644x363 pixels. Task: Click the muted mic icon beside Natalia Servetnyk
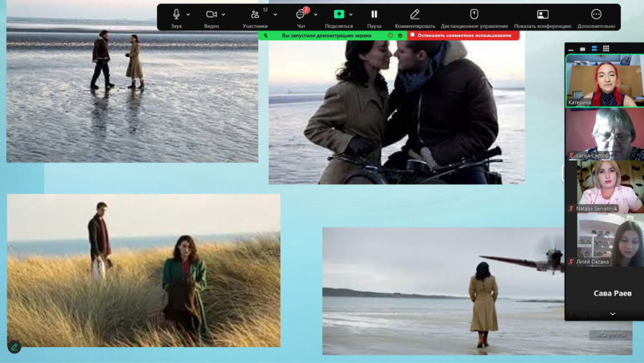pyautogui.click(x=571, y=208)
